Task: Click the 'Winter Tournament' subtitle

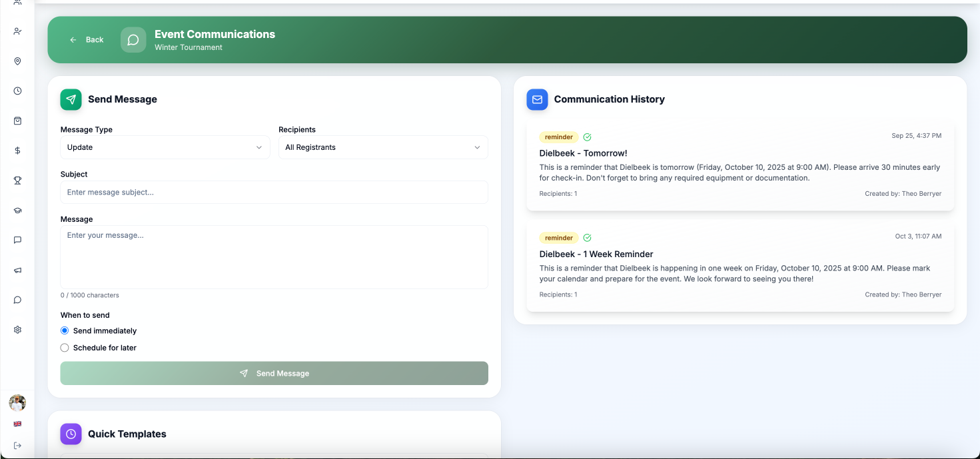Action: pyautogui.click(x=189, y=47)
